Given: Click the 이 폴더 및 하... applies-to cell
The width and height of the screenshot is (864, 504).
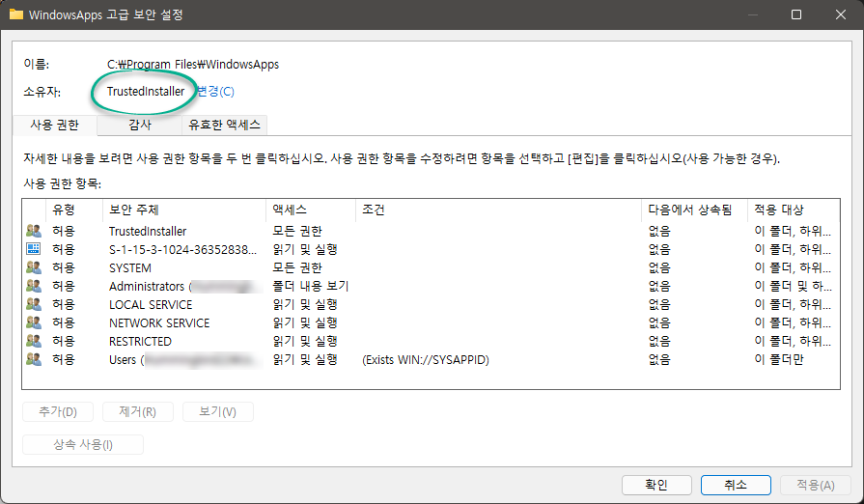Looking at the screenshot, I should click(x=793, y=287).
